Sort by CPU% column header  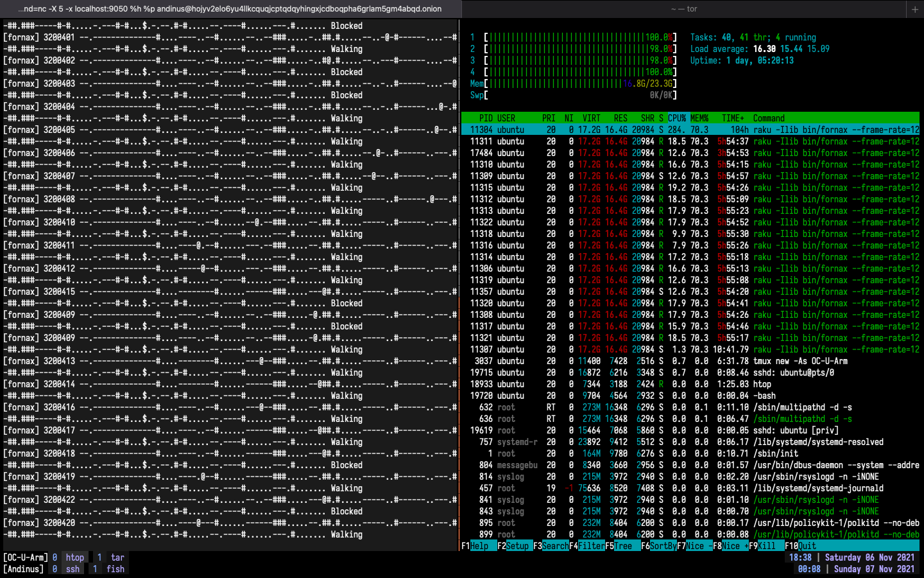pos(677,118)
